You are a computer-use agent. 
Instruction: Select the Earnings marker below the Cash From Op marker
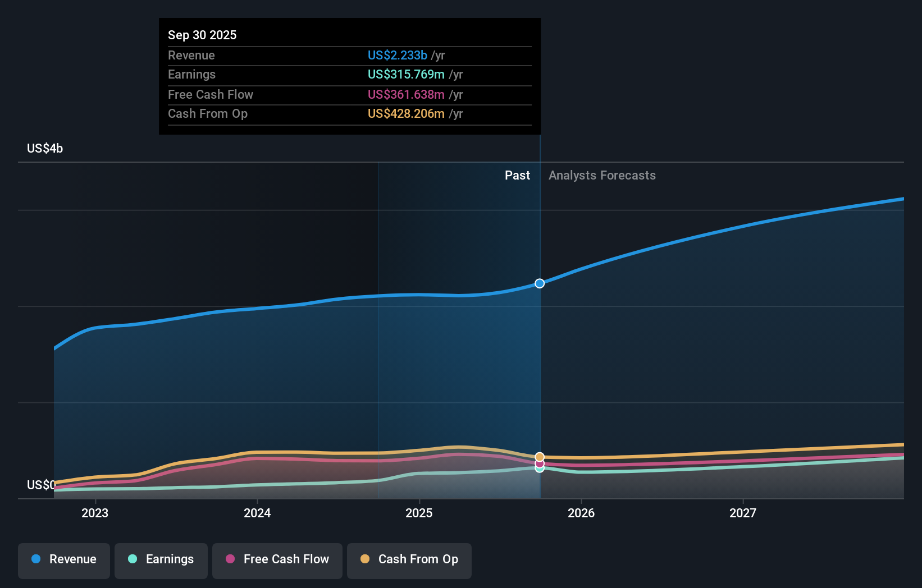(x=540, y=469)
